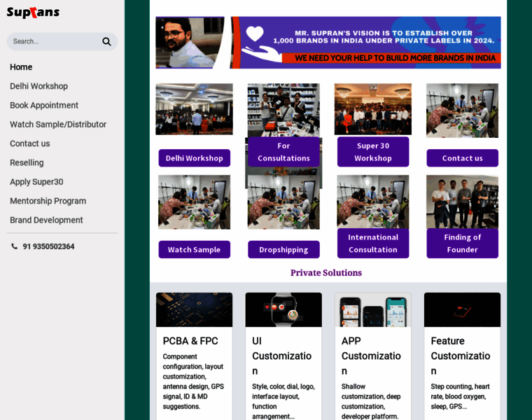Screen dimensions: 532x420
Task: Open the APP Customization phones image
Action: tap(373, 309)
